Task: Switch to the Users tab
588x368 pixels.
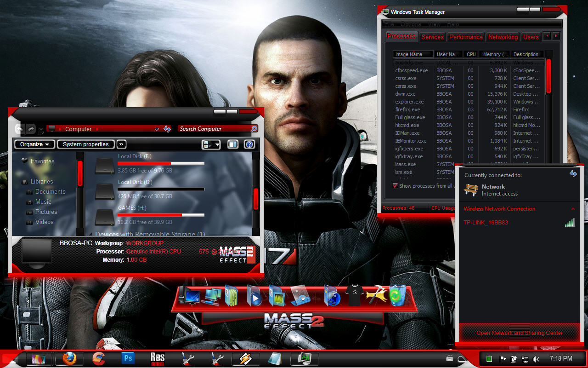Action: (x=531, y=37)
